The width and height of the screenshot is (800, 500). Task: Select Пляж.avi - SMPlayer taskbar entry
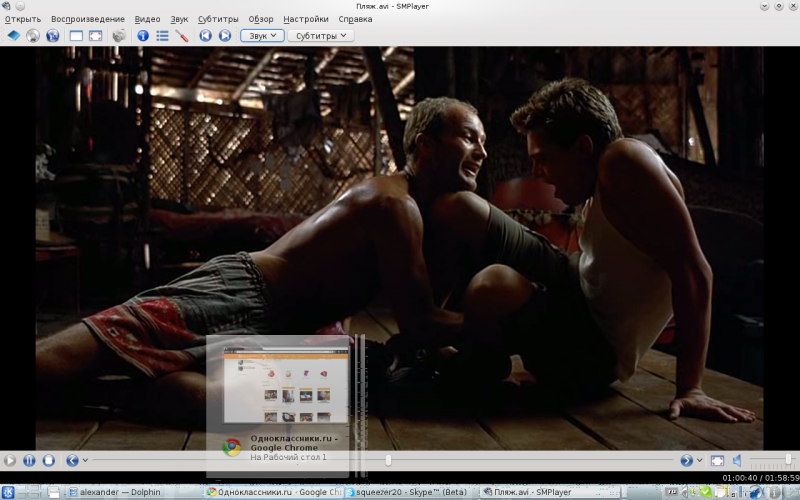(551, 492)
